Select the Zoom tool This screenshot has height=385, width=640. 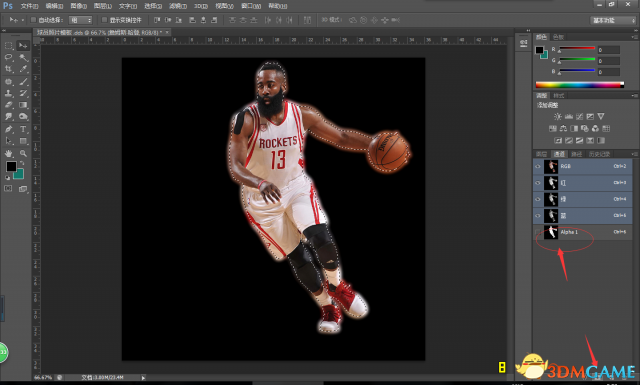23,154
